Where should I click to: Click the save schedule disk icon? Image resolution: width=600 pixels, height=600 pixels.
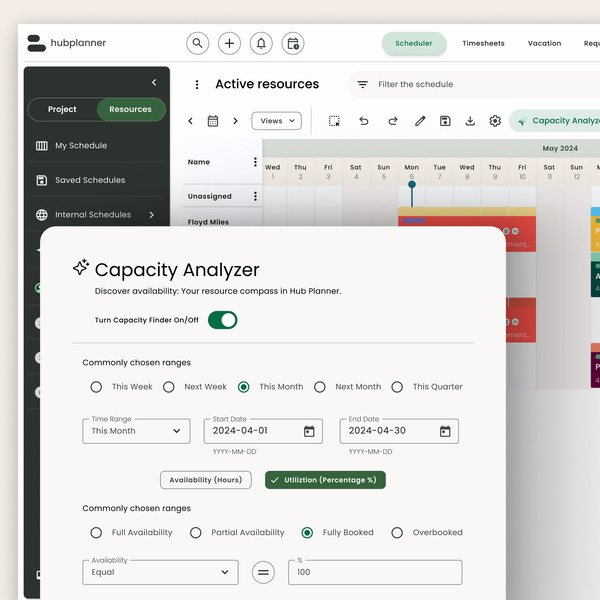[x=445, y=121]
